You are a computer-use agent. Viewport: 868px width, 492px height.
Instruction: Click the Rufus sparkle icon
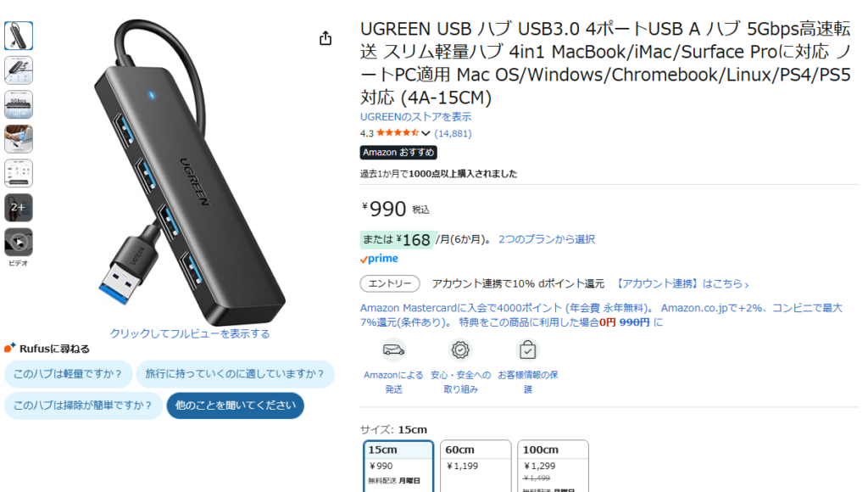pos(10,348)
